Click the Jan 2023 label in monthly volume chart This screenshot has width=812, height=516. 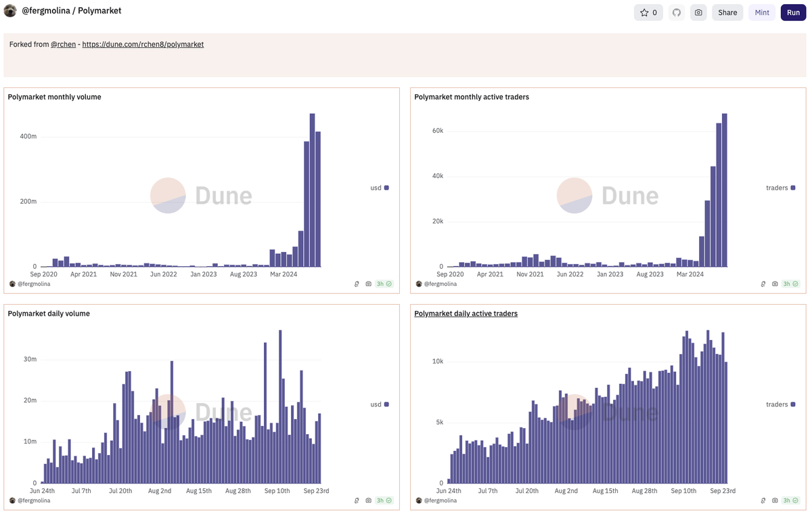click(x=204, y=274)
